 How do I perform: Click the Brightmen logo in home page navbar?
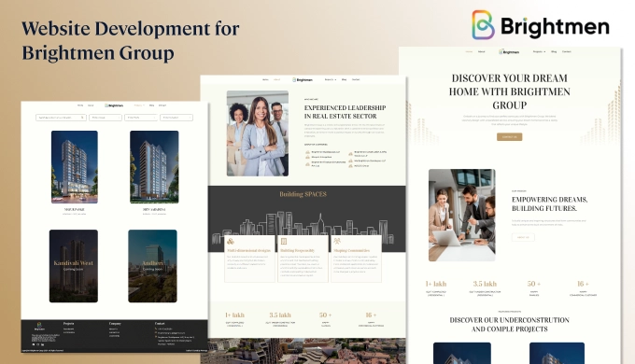click(509, 52)
